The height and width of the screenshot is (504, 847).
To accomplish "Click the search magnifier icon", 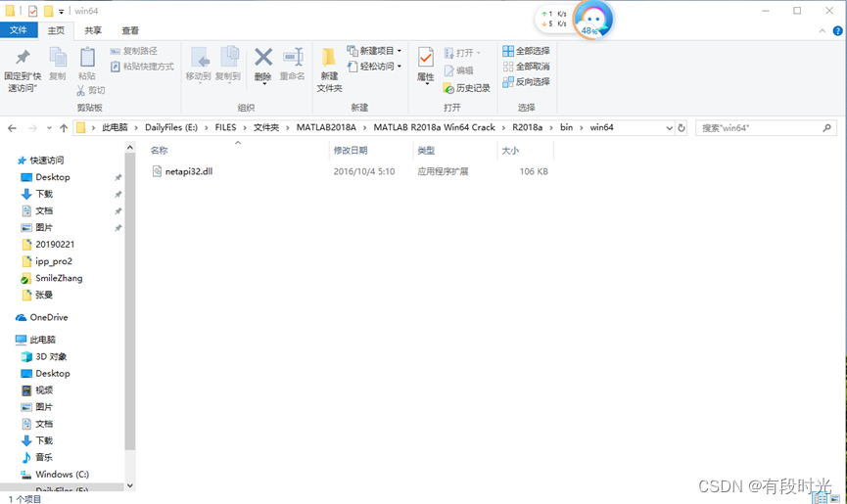I will 827,128.
